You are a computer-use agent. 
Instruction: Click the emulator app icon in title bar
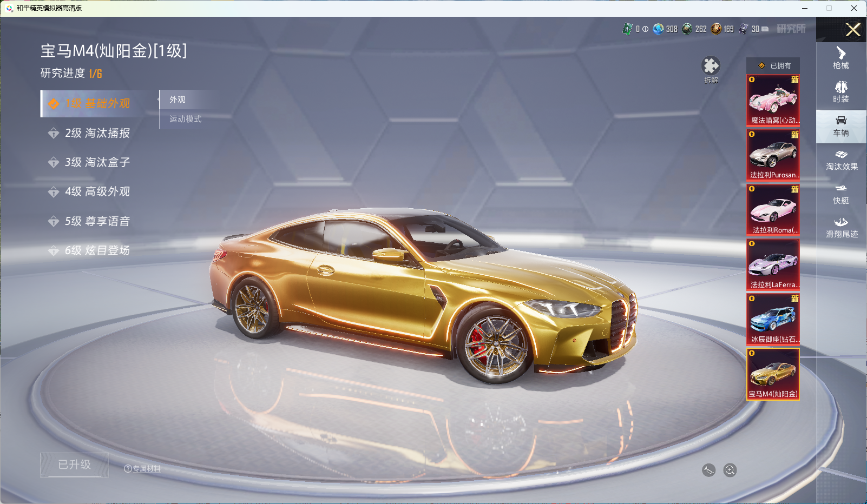tap(9, 8)
